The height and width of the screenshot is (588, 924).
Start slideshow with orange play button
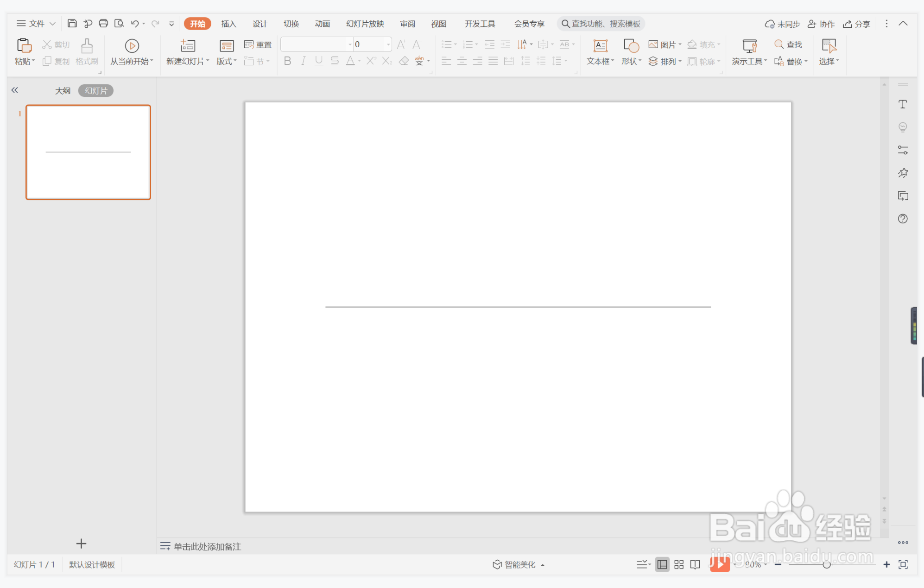(x=719, y=564)
